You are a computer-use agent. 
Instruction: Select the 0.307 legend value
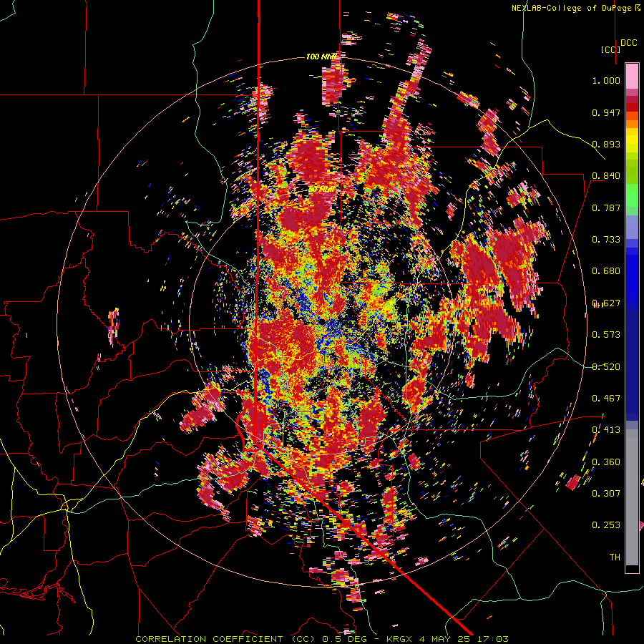pos(606,493)
